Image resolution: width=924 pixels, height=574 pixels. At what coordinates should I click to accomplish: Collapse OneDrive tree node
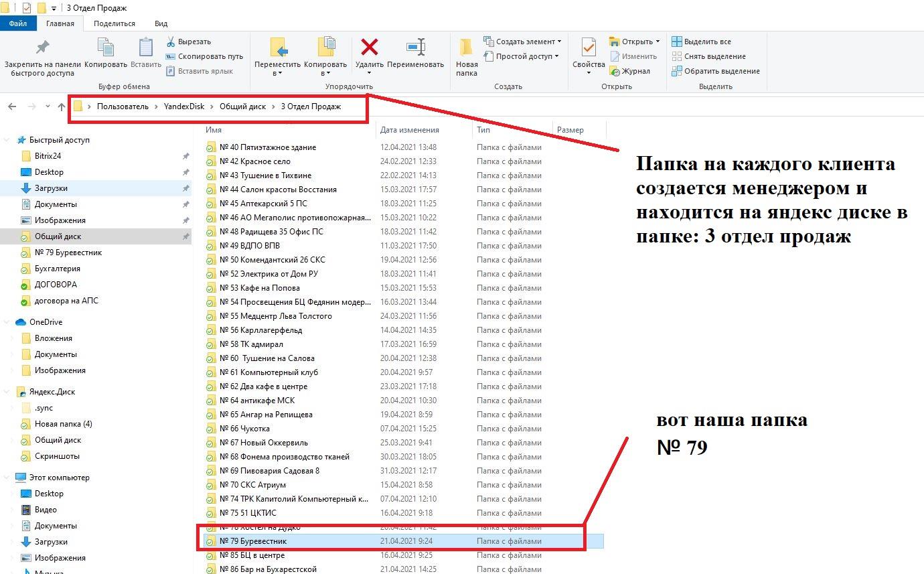(7, 322)
